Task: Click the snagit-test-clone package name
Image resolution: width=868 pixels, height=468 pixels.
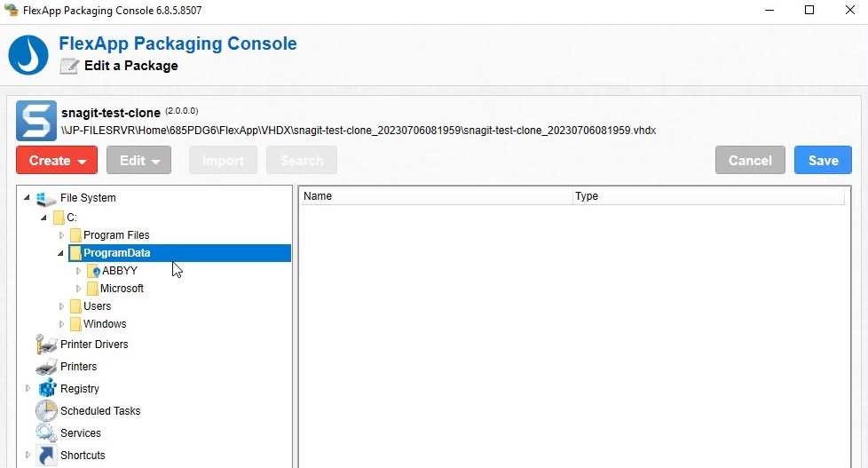Action: (111, 113)
